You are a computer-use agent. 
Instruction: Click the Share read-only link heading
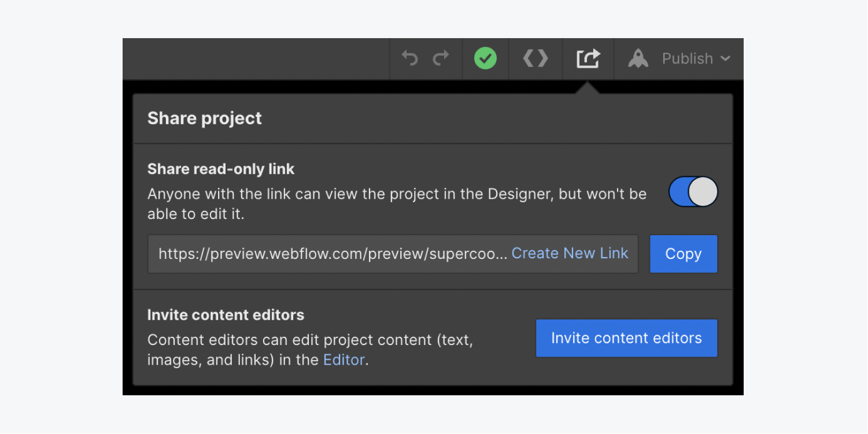pyautogui.click(x=221, y=169)
